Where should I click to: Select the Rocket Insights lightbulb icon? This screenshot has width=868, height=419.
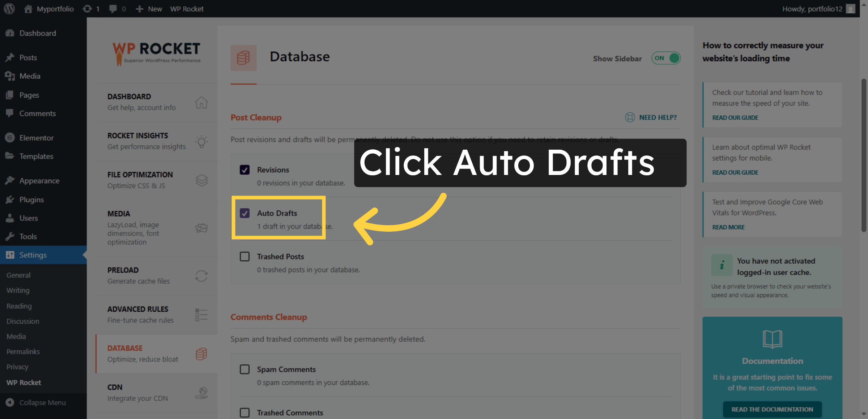pyautogui.click(x=201, y=142)
